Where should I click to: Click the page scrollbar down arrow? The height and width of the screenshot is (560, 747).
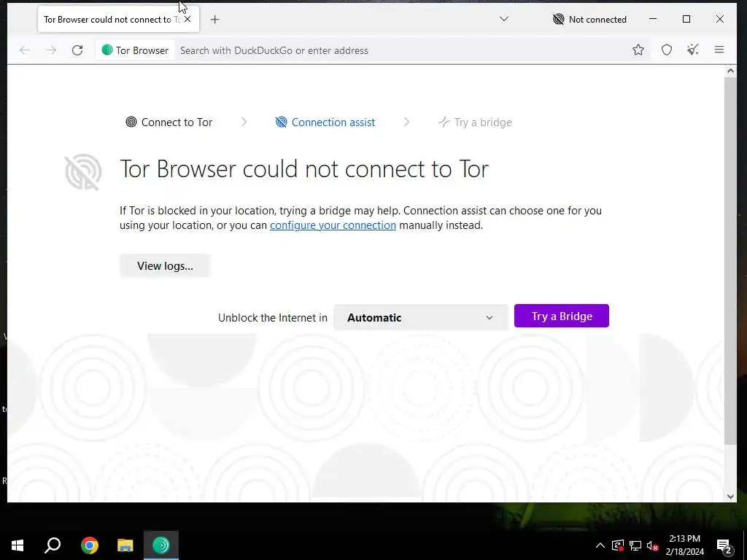coord(730,496)
